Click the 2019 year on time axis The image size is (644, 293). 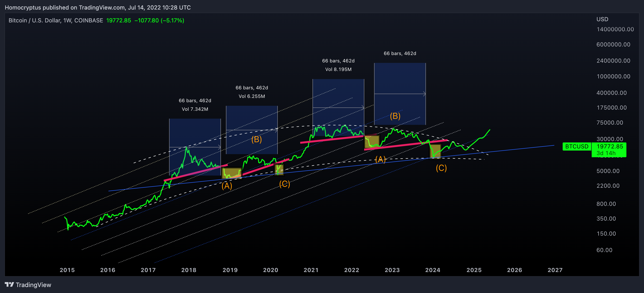[230, 270]
